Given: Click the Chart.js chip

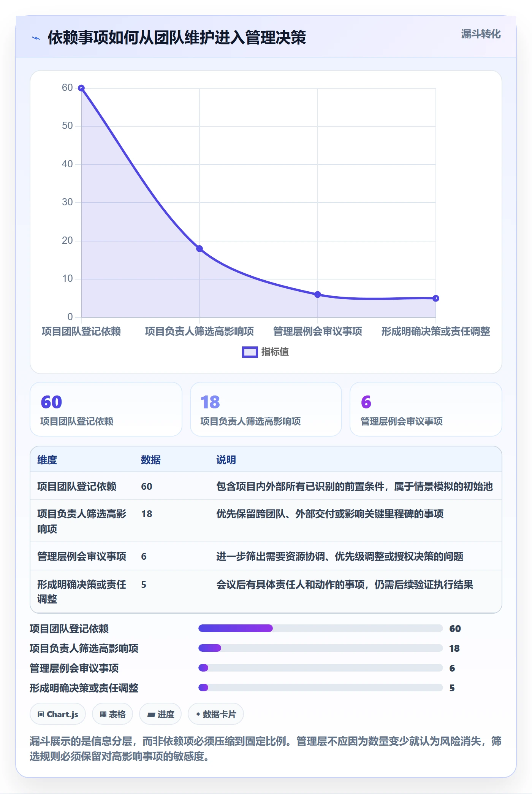Looking at the screenshot, I should coord(58,714).
